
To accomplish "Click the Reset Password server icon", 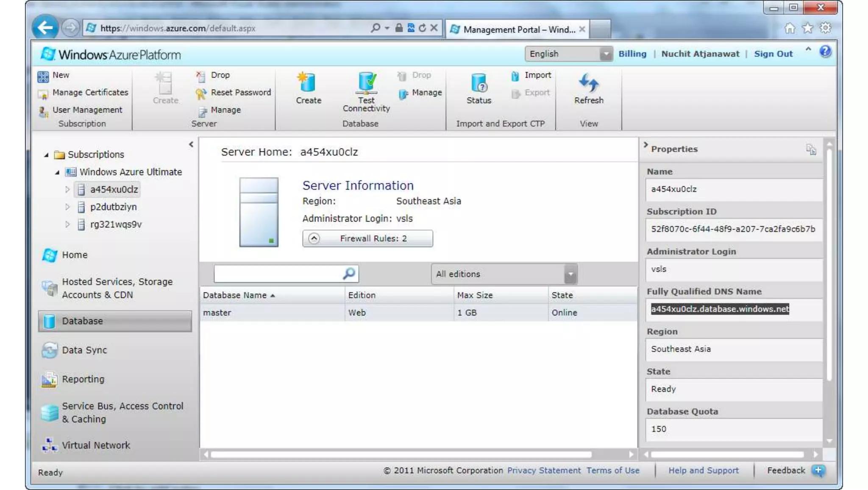I will tap(201, 93).
